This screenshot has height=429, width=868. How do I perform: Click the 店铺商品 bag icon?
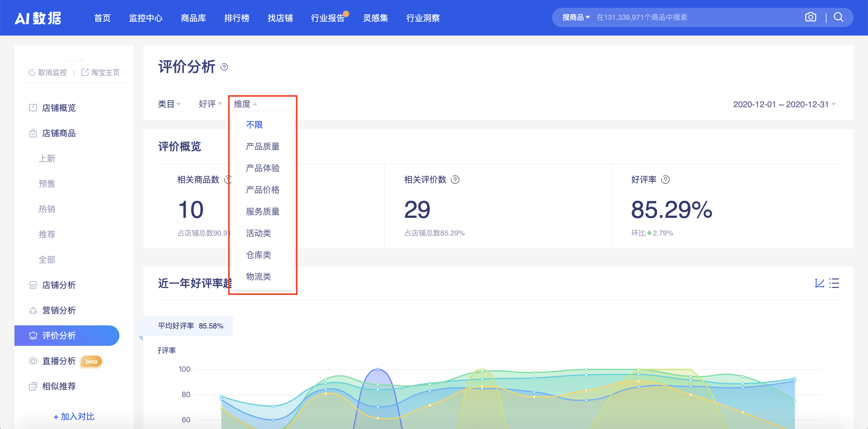coord(33,133)
